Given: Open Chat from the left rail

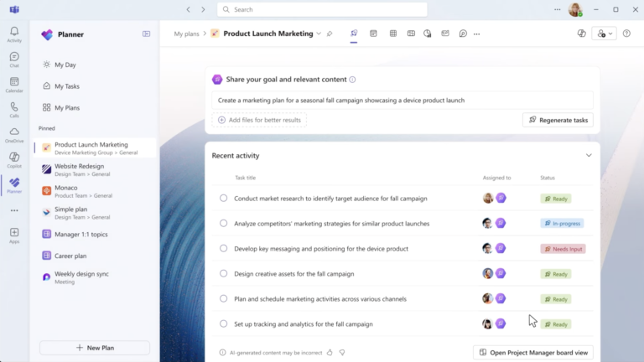Looking at the screenshot, I should 14,59.
